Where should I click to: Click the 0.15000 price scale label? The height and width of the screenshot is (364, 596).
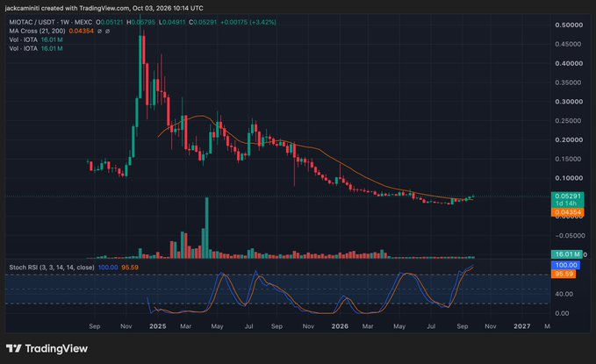[x=569, y=159]
